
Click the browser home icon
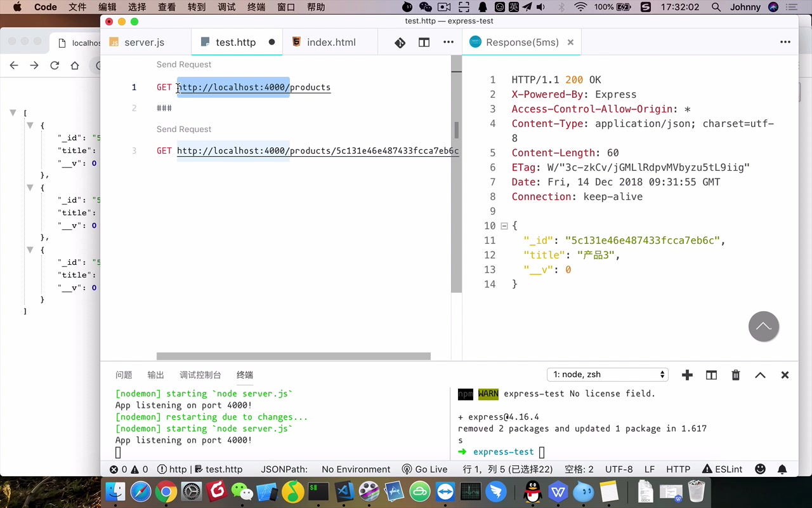(75, 65)
